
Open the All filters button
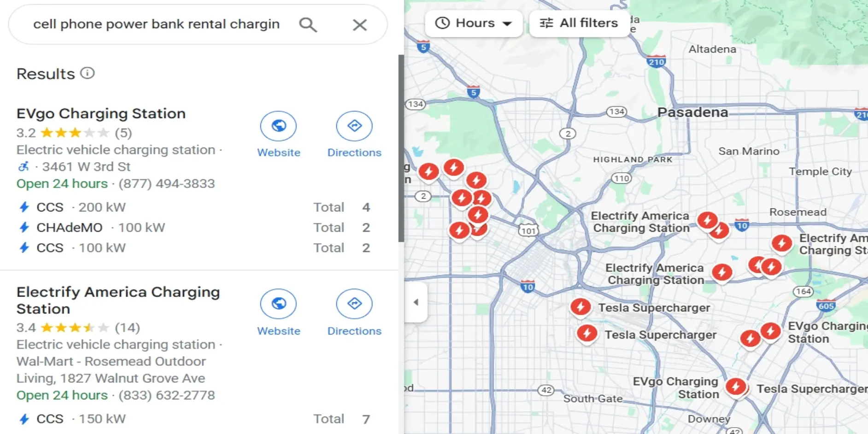tap(579, 23)
